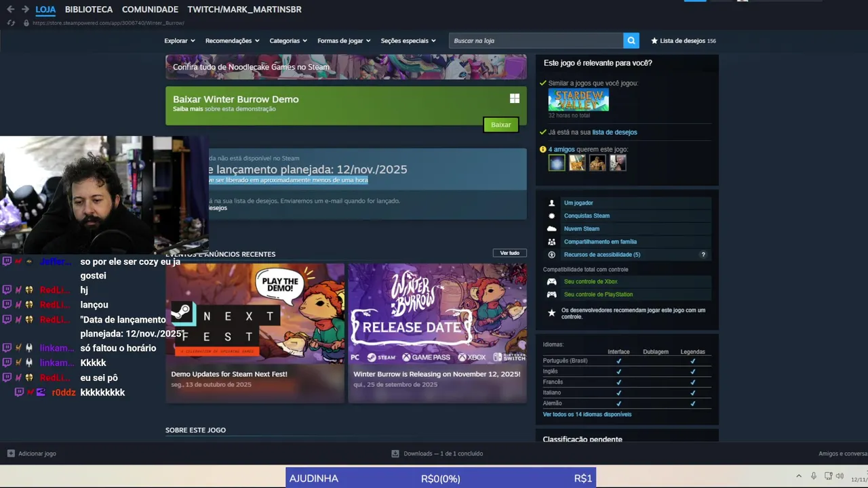Click the family sharing people icon

(x=551, y=241)
